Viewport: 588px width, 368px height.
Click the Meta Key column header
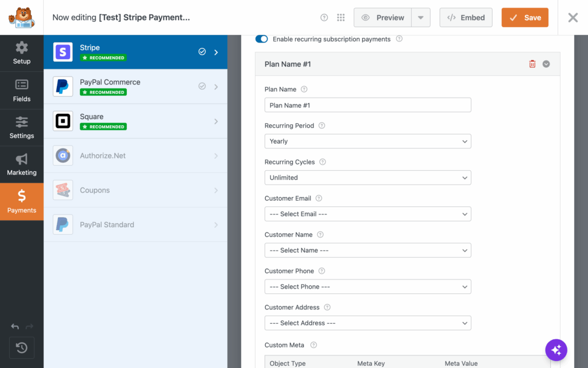371,363
